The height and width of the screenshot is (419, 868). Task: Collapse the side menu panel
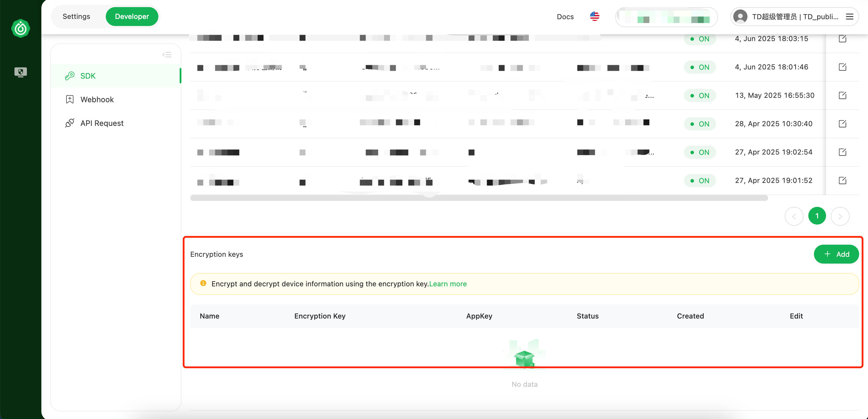(167, 55)
